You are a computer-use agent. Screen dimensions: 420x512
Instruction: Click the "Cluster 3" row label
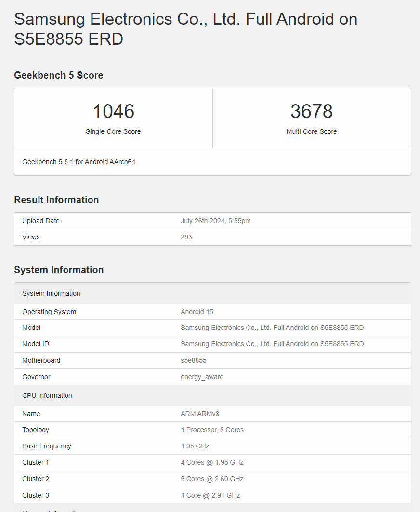pos(36,495)
